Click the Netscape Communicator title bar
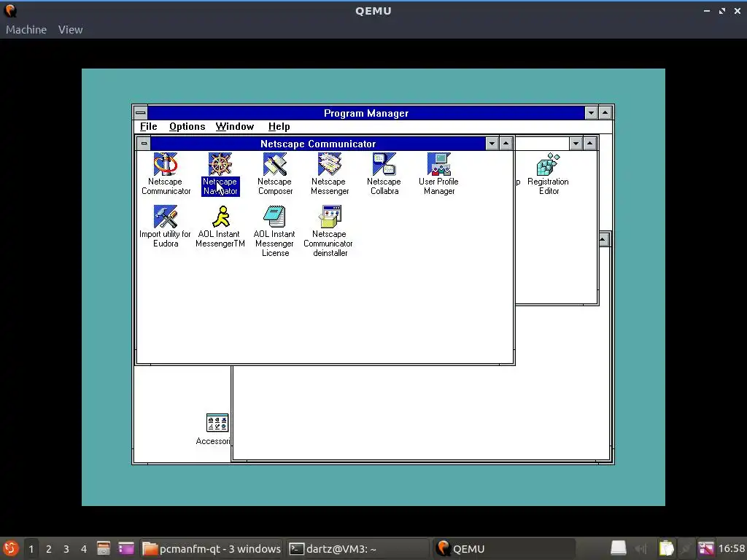This screenshot has height=560, width=747. click(318, 144)
